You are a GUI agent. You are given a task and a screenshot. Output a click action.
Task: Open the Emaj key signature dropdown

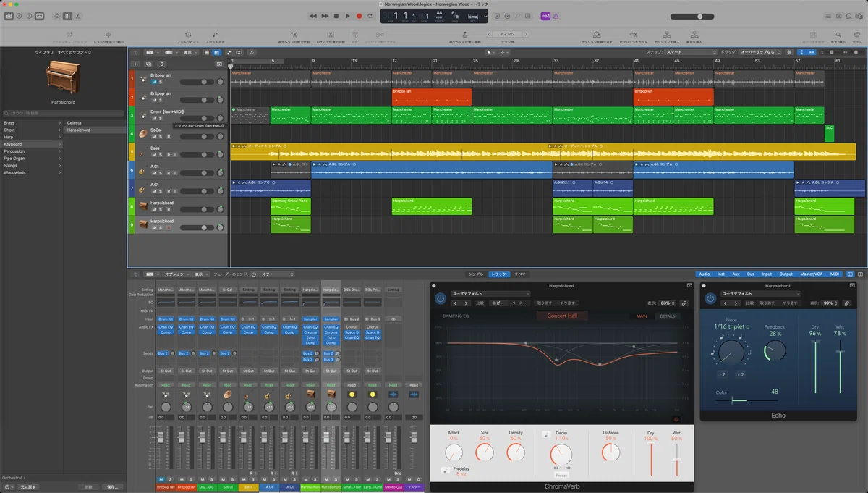pos(477,16)
